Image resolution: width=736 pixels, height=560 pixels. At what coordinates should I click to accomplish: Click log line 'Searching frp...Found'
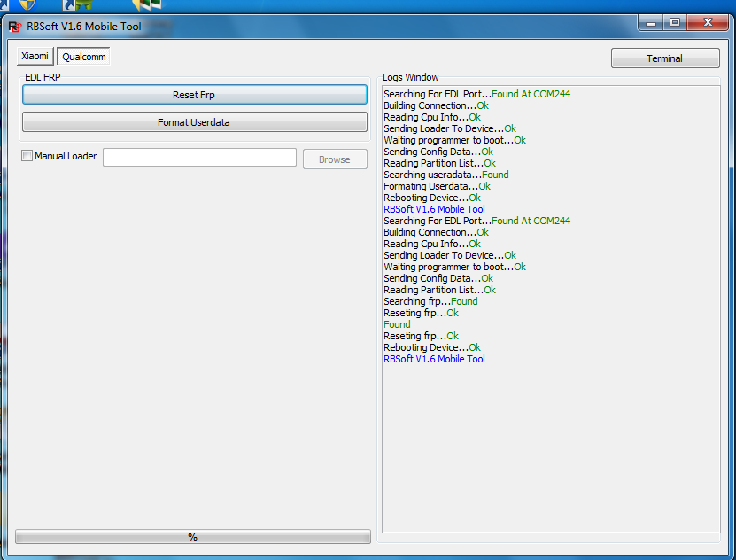pos(430,301)
